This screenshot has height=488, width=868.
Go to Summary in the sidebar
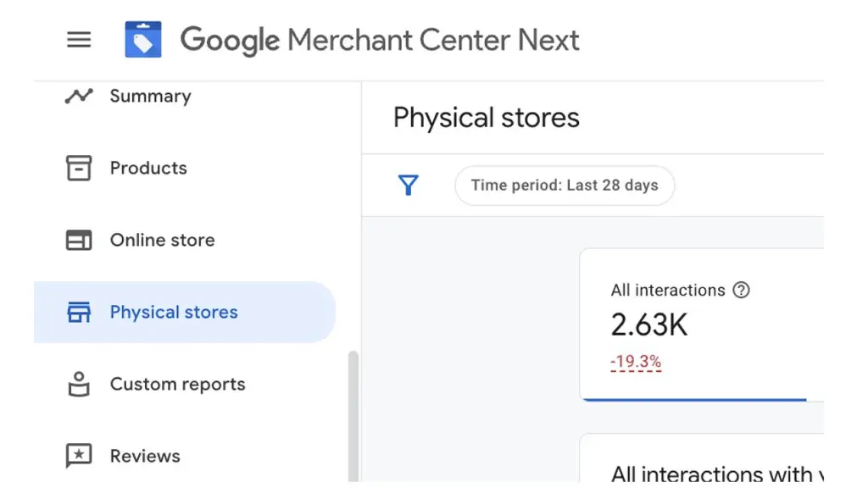150,97
